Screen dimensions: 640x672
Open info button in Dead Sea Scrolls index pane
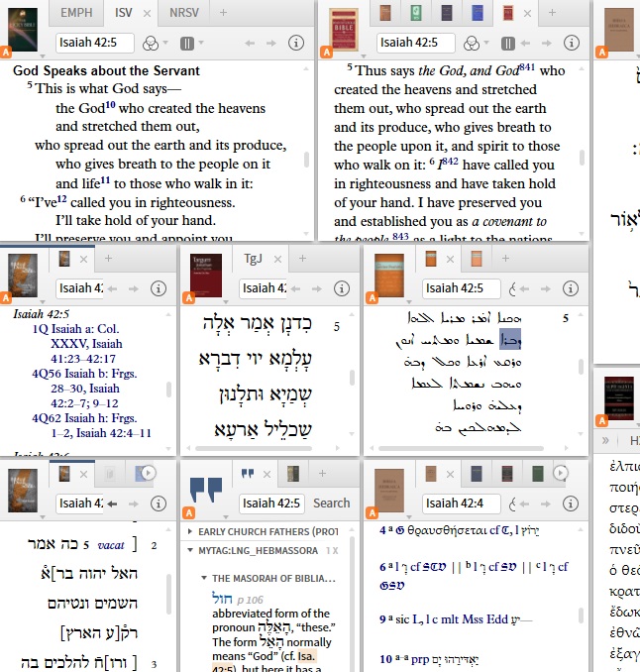point(159,288)
